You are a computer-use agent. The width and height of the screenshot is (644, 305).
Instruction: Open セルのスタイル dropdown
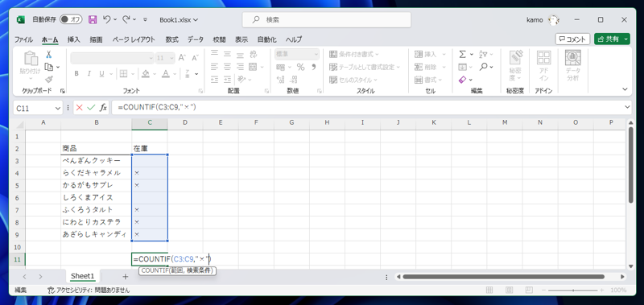pos(353,80)
